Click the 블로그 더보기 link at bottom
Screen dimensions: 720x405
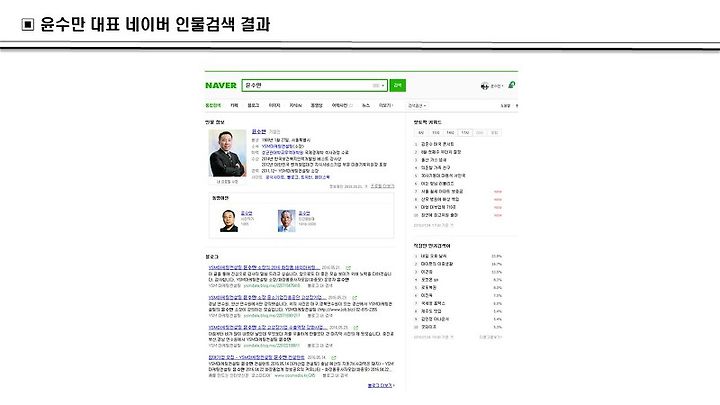[381, 385]
